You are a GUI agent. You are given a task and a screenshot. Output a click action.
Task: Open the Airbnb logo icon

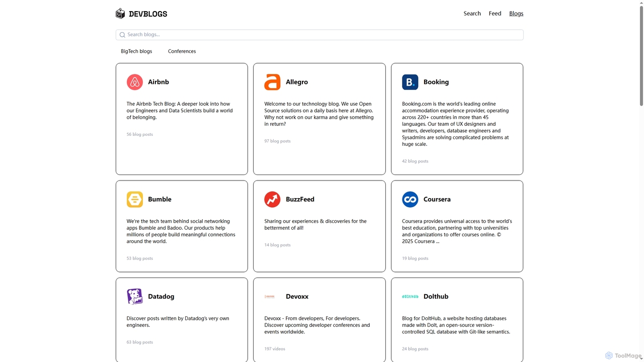point(135,82)
